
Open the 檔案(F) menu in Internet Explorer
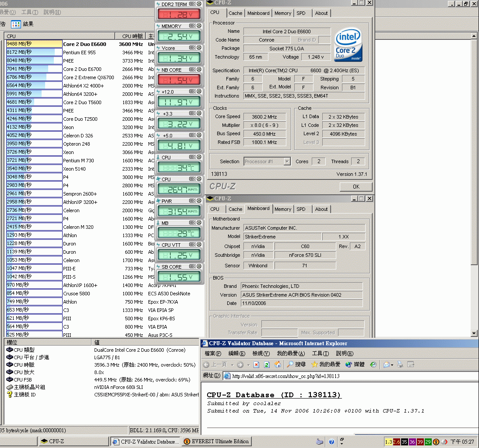[x=213, y=353]
